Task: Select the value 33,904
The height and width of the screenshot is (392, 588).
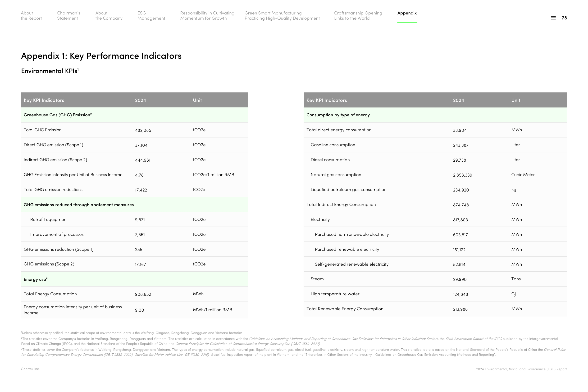Action: click(x=460, y=130)
